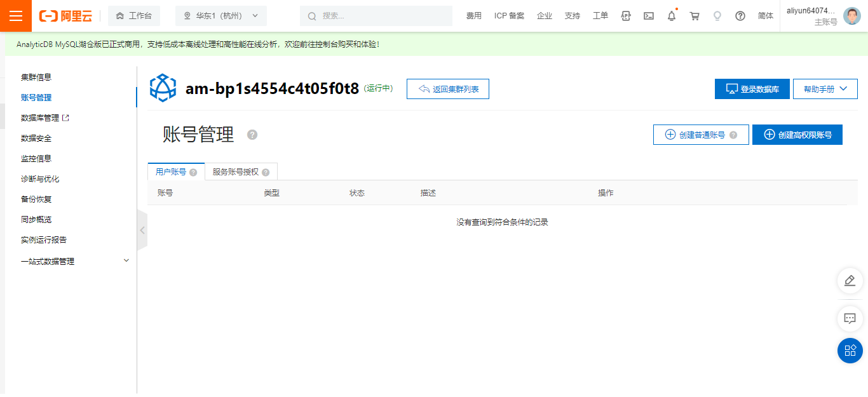Click the help icon on 创建普通账号 button
This screenshot has height=397, width=868.
pyautogui.click(x=733, y=135)
